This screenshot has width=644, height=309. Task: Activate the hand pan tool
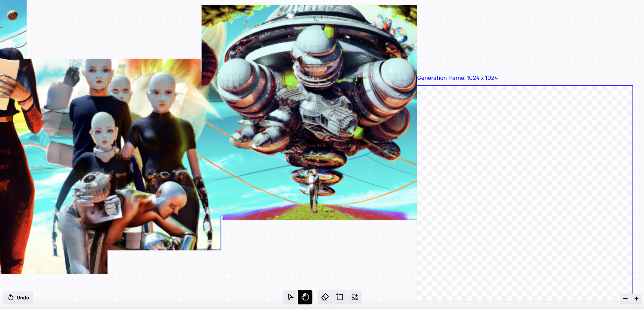tap(305, 297)
